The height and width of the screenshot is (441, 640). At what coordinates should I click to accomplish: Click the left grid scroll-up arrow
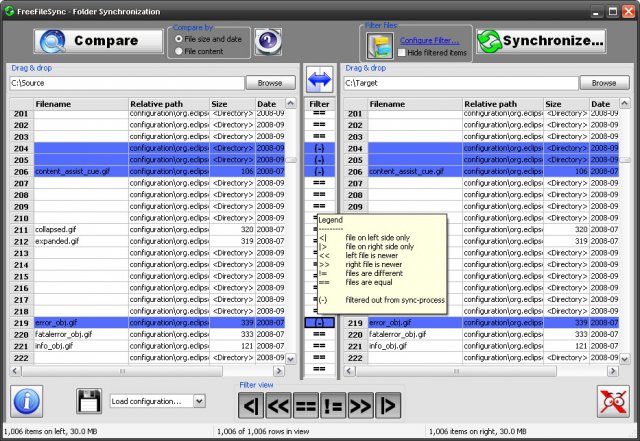(291, 103)
